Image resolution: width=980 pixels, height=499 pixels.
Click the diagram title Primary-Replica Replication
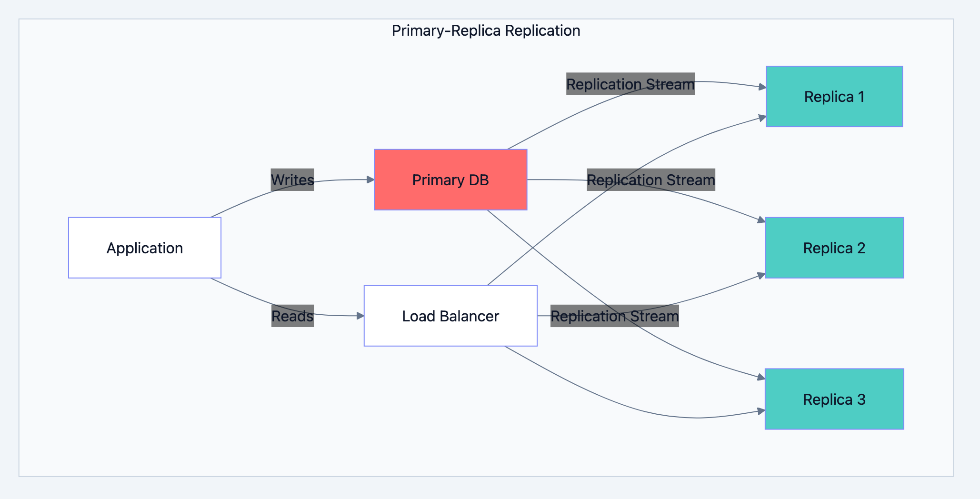tap(486, 30)
